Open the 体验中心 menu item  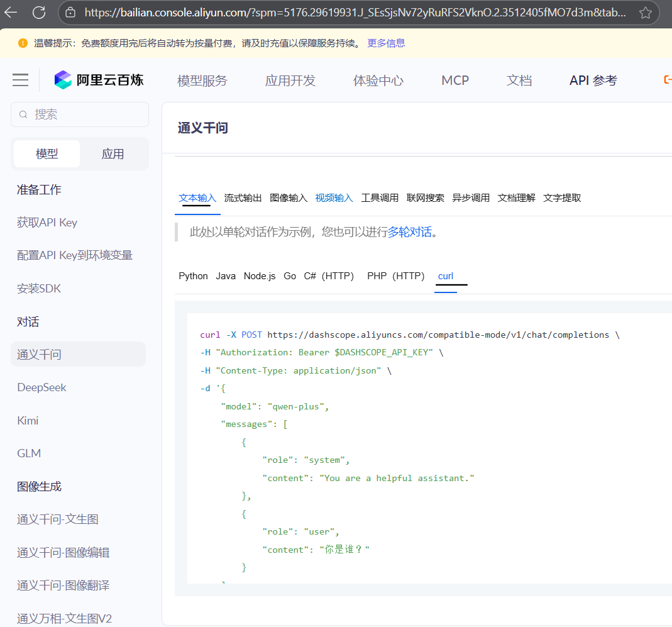pyautogui.click(x=378, y=80)
